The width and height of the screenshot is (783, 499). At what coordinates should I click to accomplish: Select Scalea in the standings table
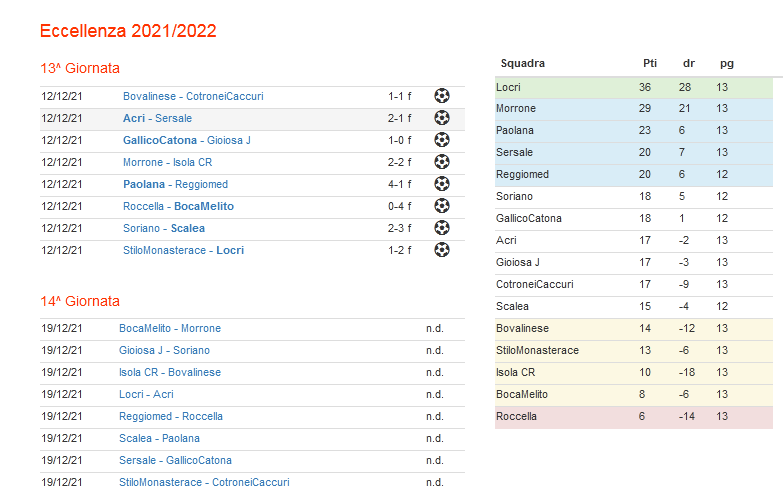512,306
